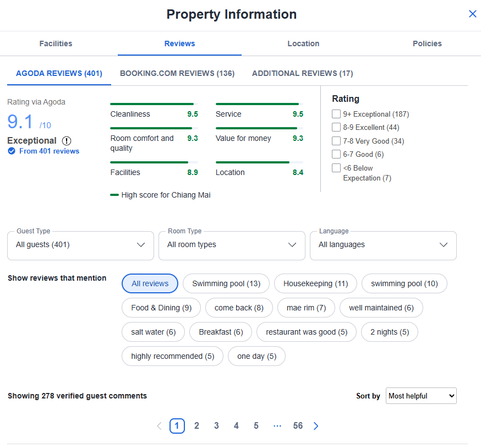
Task: Switch to the Facilities tab
Action: point(56,43)
